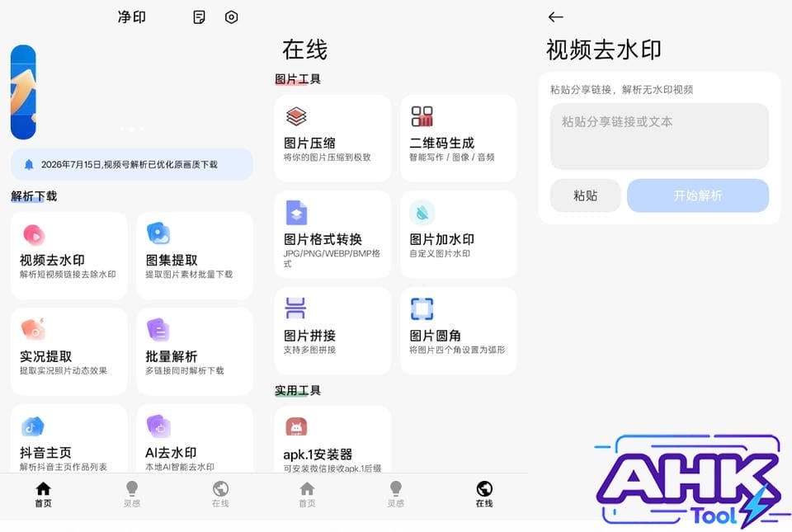Viewport: 792px width, 532px height.
Task: Click the 粘贴 button
Action: tap(586, 195)
